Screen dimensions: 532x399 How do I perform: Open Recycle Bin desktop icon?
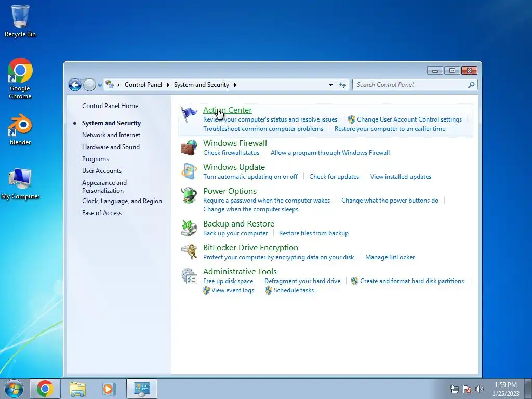click(20, 21)
